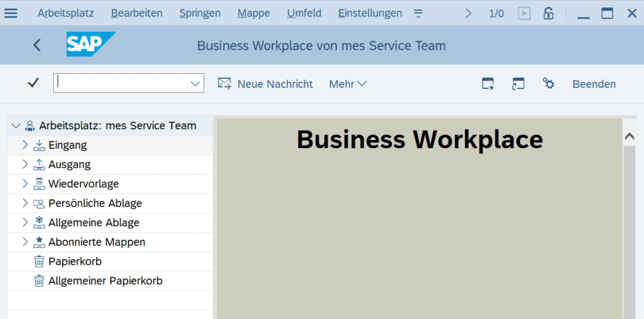
Task: Open the transaction command field dropdown
Action: coord(195,83)
